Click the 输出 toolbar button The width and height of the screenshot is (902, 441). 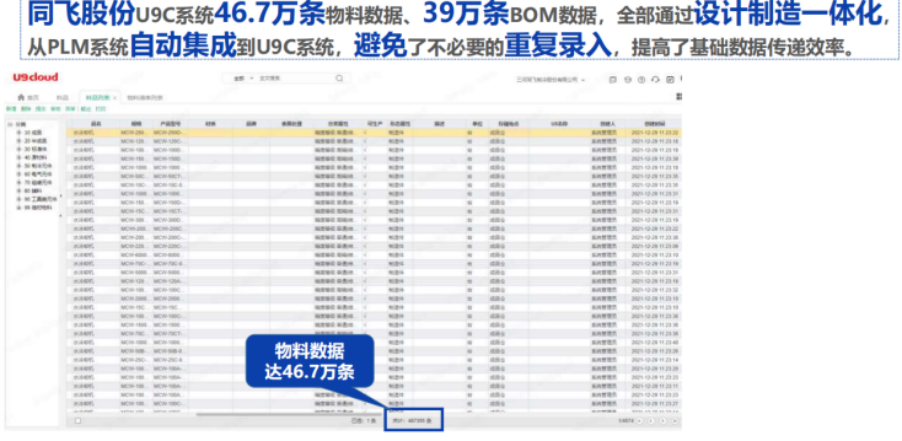tap(85, 109)
